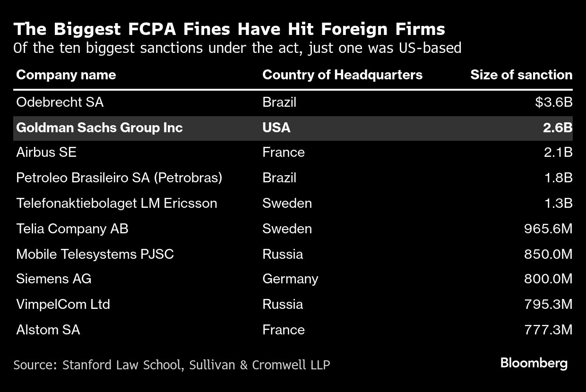The height and width of the screenshot is (392, 586).
Task: Click the Siemens AG company name
Action: click(x=53, y=279)
